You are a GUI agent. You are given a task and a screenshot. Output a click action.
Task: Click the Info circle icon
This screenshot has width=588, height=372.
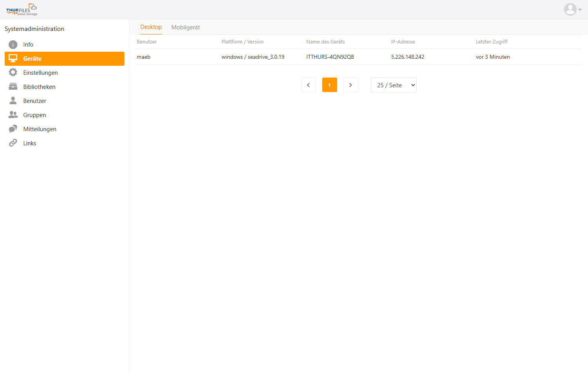pyautogui.click(x=13, y=45)
